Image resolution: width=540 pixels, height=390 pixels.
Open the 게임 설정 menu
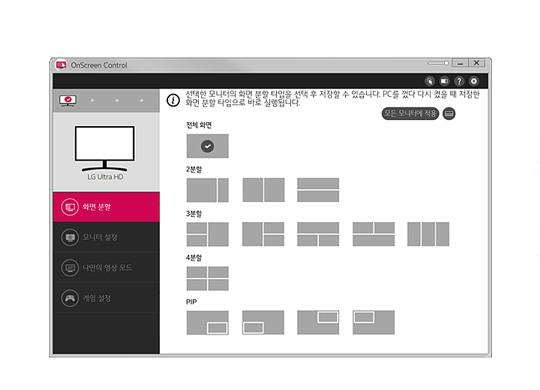tap(106, 298)
